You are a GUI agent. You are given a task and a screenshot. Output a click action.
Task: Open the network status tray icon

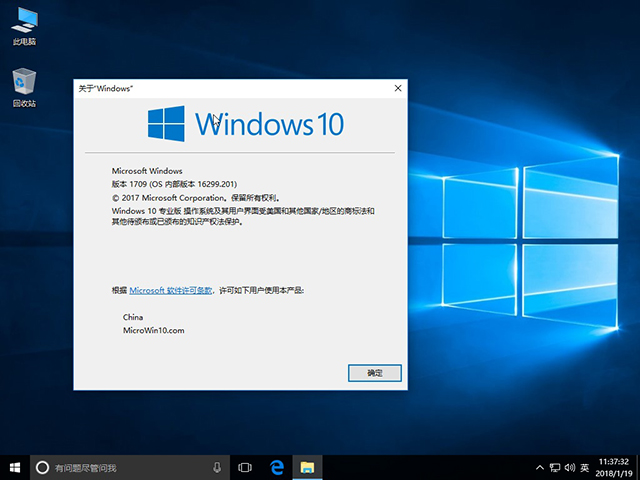(555, 468)
